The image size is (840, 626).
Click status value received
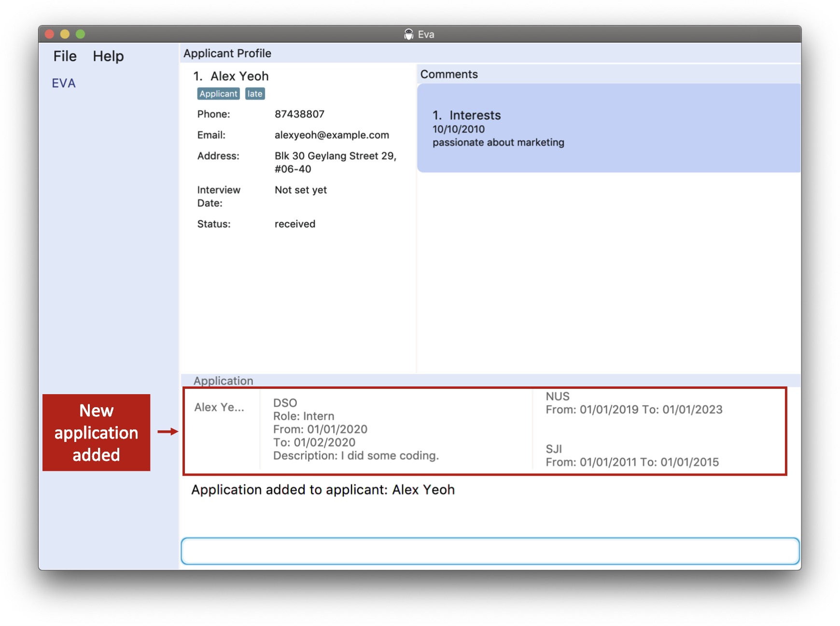pos(295,224)
